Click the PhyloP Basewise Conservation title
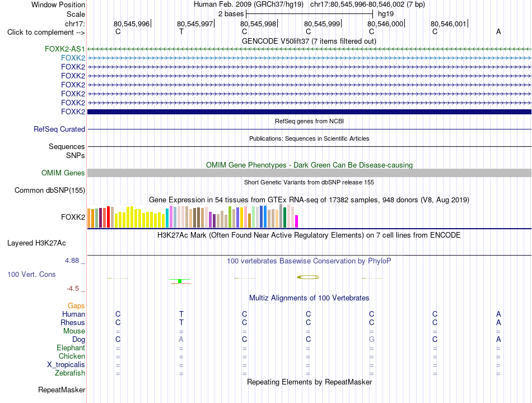 [309, 261]
